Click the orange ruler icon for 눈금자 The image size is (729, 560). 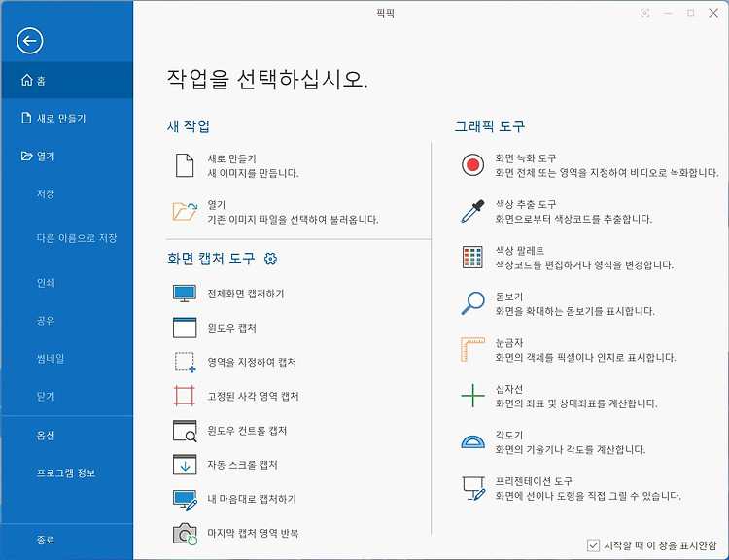tap(472, 349)
